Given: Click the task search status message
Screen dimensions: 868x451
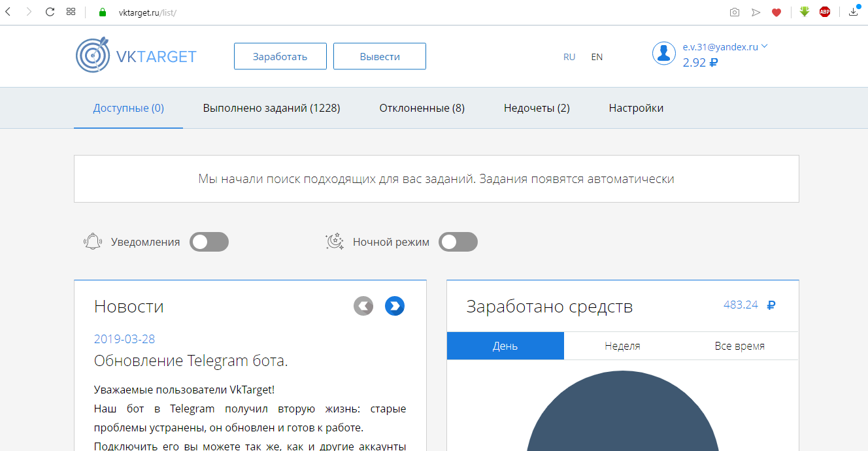Looking at the screenshot, I should (436, 178).
